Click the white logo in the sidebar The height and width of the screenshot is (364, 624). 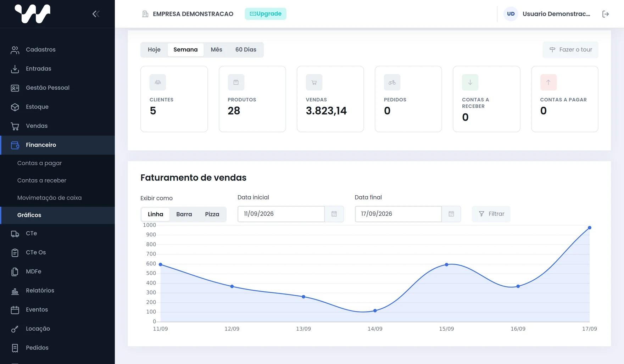pos(33,14)
